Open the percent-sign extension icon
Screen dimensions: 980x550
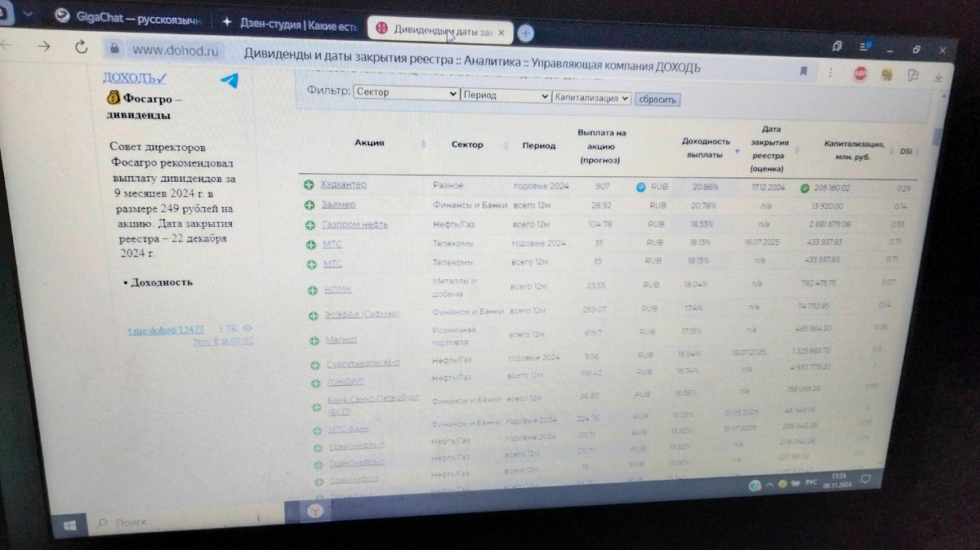coord(886,74)
